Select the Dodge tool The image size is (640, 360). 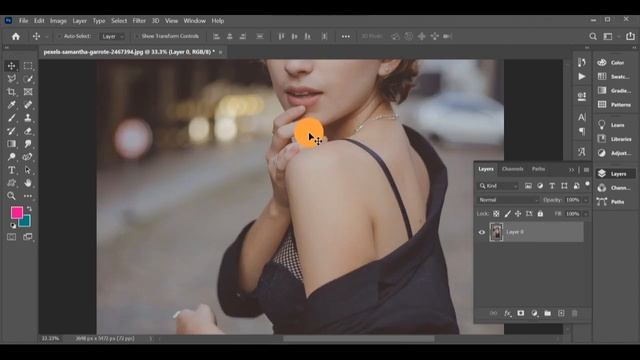coord(11,157)
